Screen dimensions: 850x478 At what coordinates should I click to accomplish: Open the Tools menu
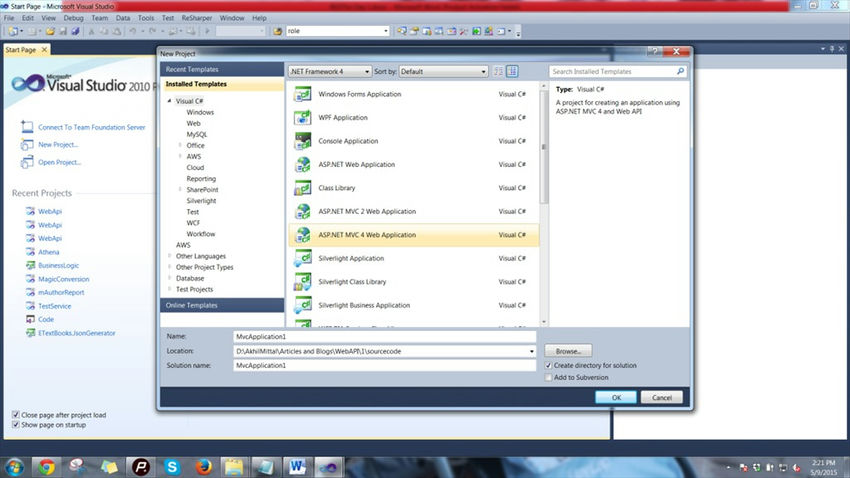[x=146, y=18]
